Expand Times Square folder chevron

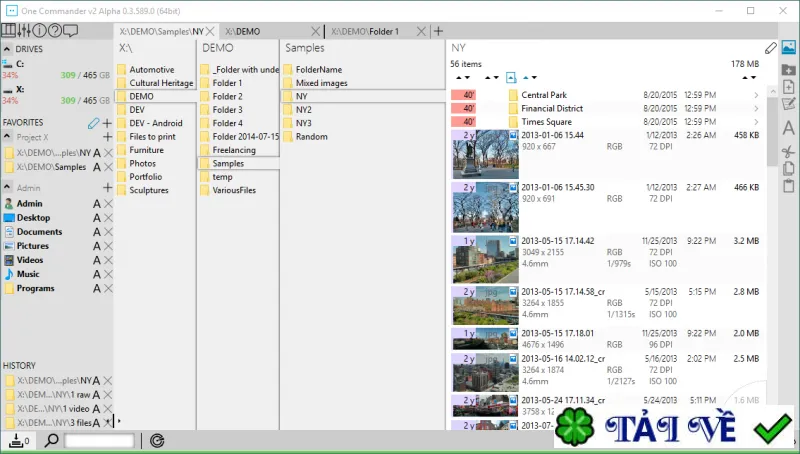[x=756, y=122]
